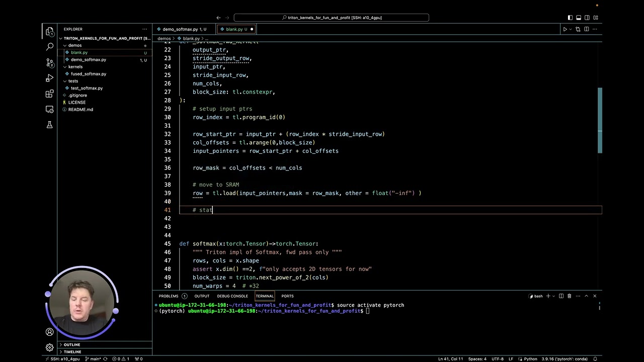Select the Python language mode status item
The width and height of the screenshot is (644, 362).
click(x=530, y=359)
